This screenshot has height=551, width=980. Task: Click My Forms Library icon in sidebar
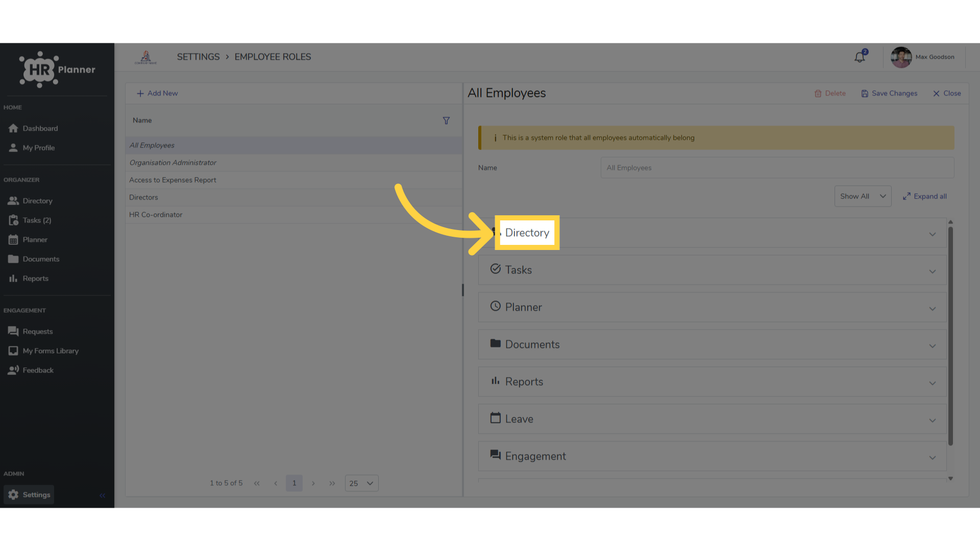(13, 351)
